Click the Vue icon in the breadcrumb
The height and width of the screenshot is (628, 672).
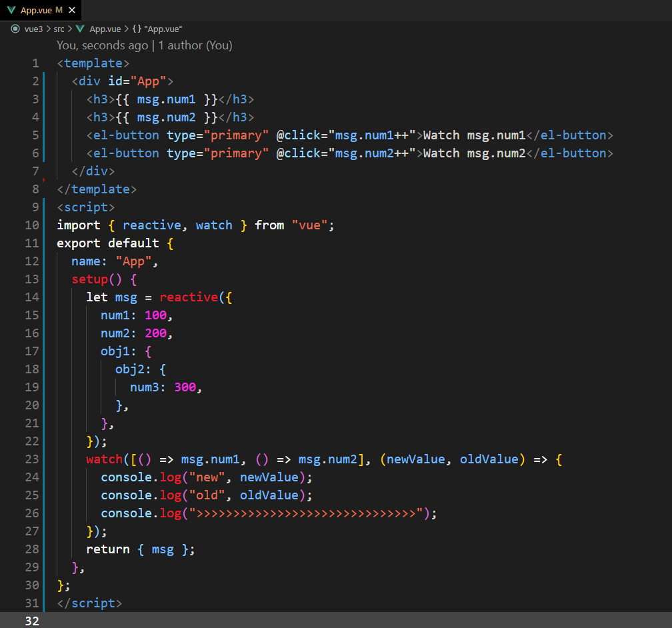pos(80,29)
